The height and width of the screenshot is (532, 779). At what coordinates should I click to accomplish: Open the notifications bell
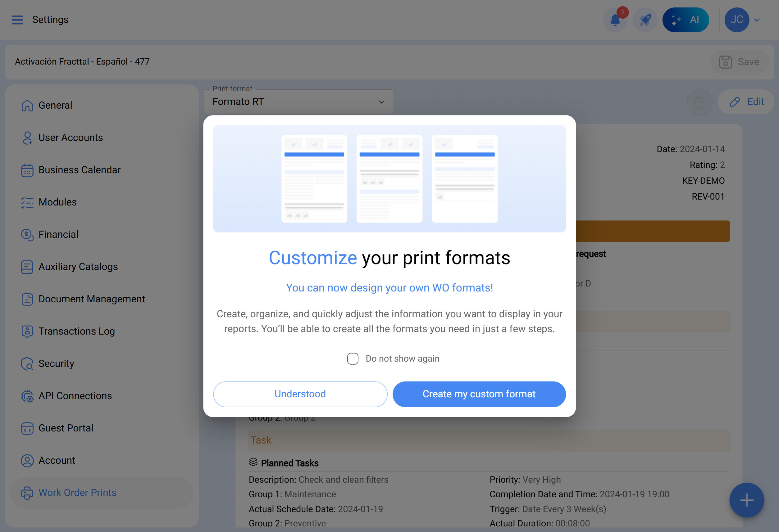click(615, 20)
